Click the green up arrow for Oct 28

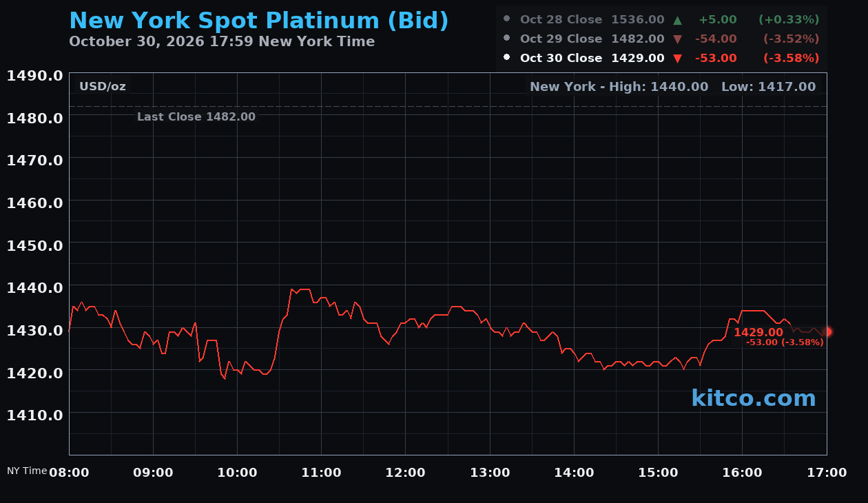[677, 19]
